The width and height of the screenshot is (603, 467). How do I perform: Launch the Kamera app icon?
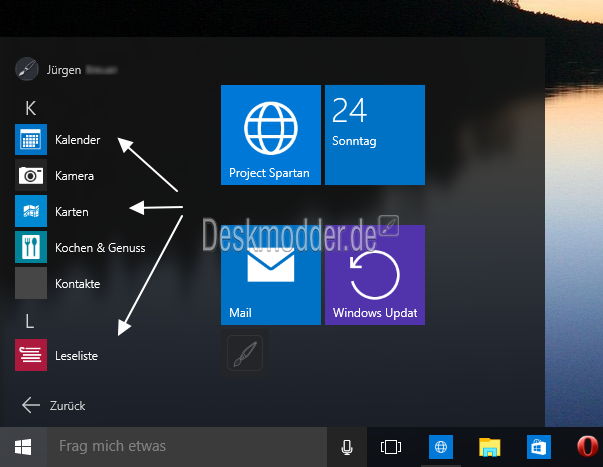pyautogui.click(x=31, y=175)
